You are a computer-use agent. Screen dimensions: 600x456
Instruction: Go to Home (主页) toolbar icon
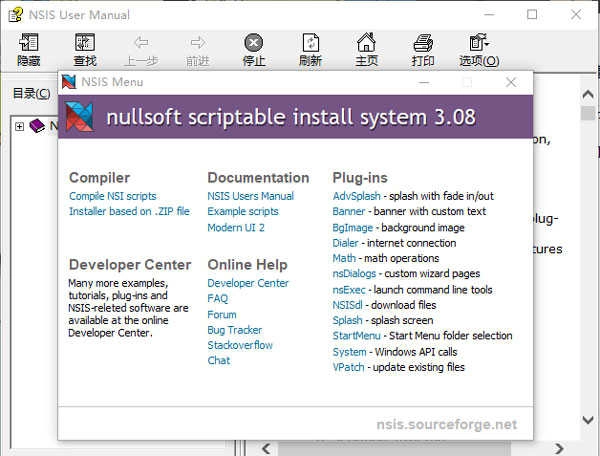coord(367,44)
